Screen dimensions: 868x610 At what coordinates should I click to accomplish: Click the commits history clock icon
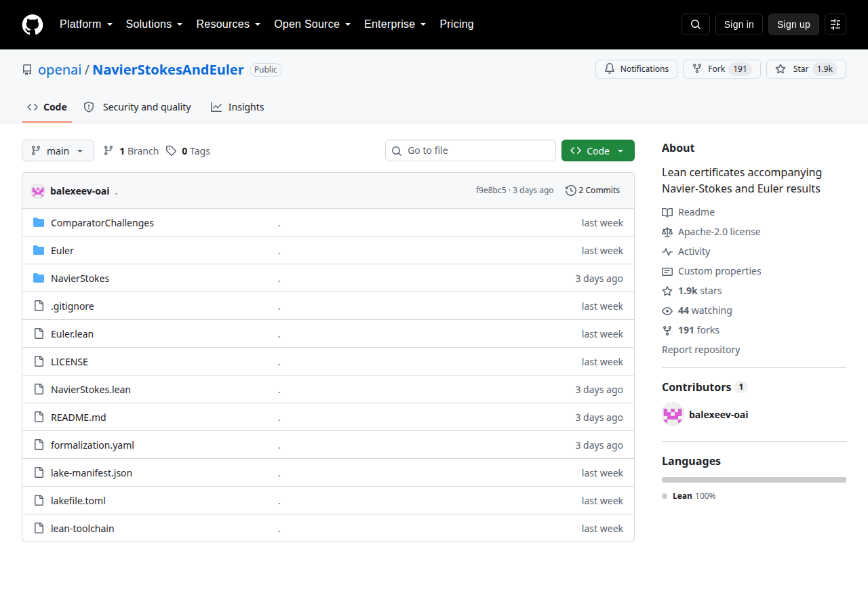571,190
